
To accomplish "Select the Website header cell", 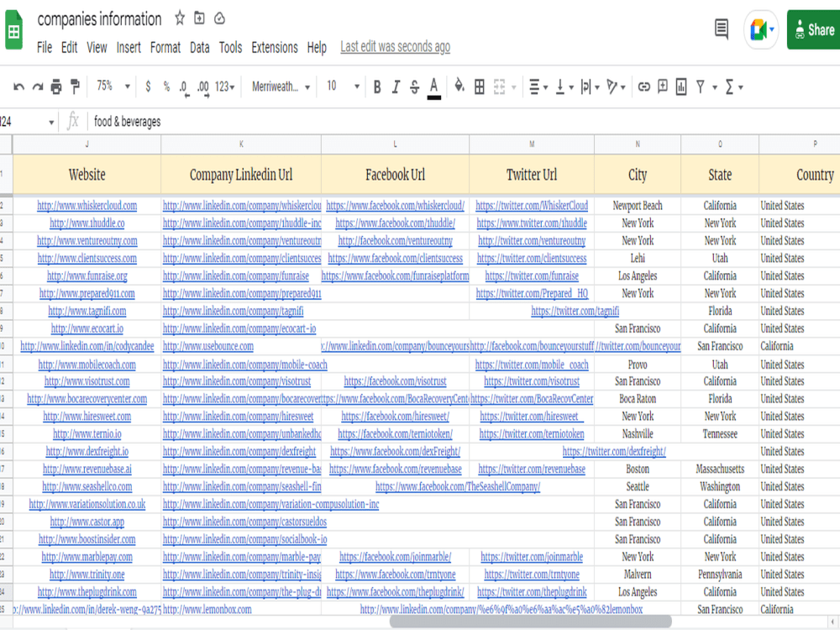I will (87, 175).
